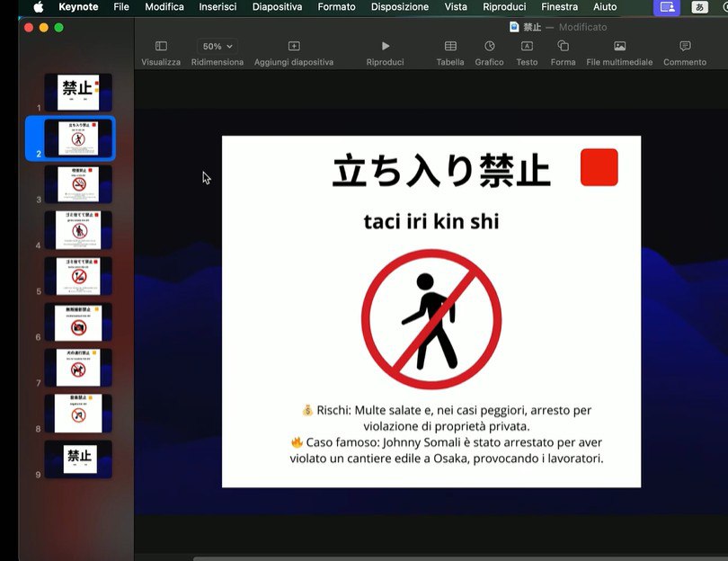Select slide 9 thumbnail in navigator
The width and height of the screenshot is (728, 561).
pos(78,459)
